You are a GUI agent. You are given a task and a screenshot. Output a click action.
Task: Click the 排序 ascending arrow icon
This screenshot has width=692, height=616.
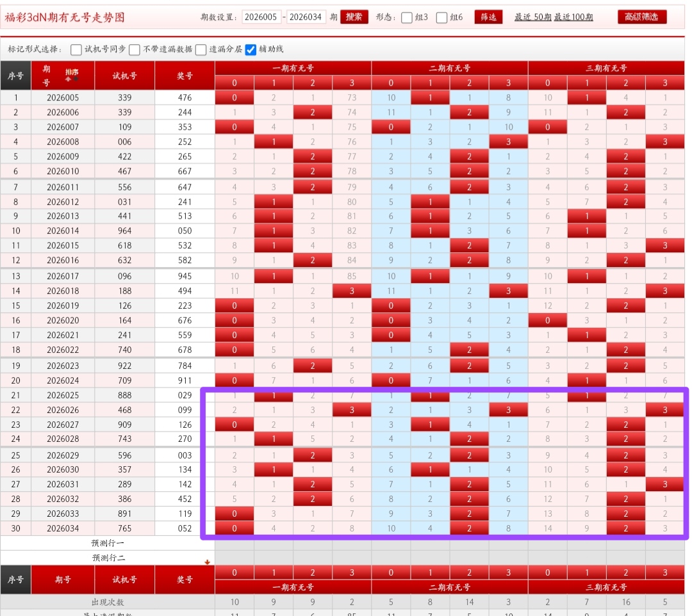point(68,79)
